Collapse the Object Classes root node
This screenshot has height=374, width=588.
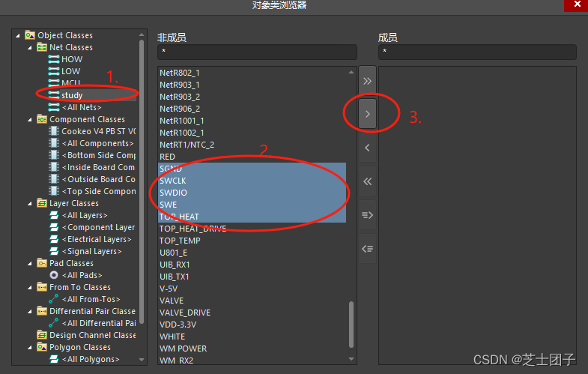click(18, 36)
